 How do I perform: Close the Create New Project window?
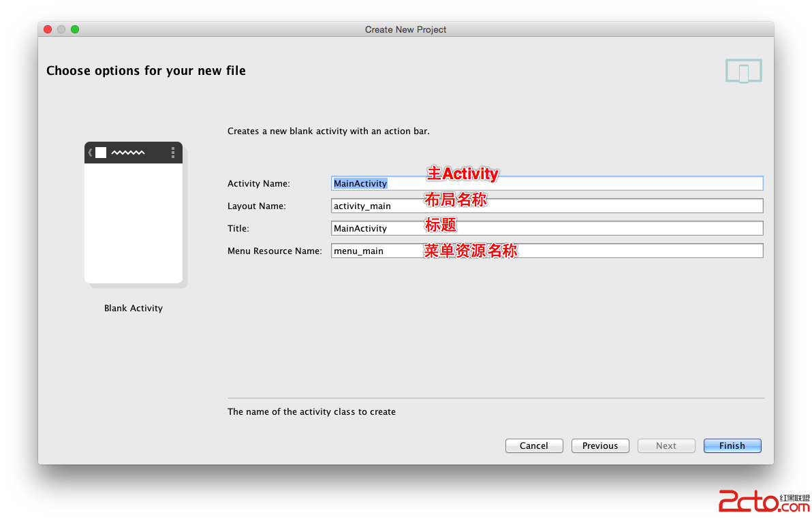pos(48,29)
